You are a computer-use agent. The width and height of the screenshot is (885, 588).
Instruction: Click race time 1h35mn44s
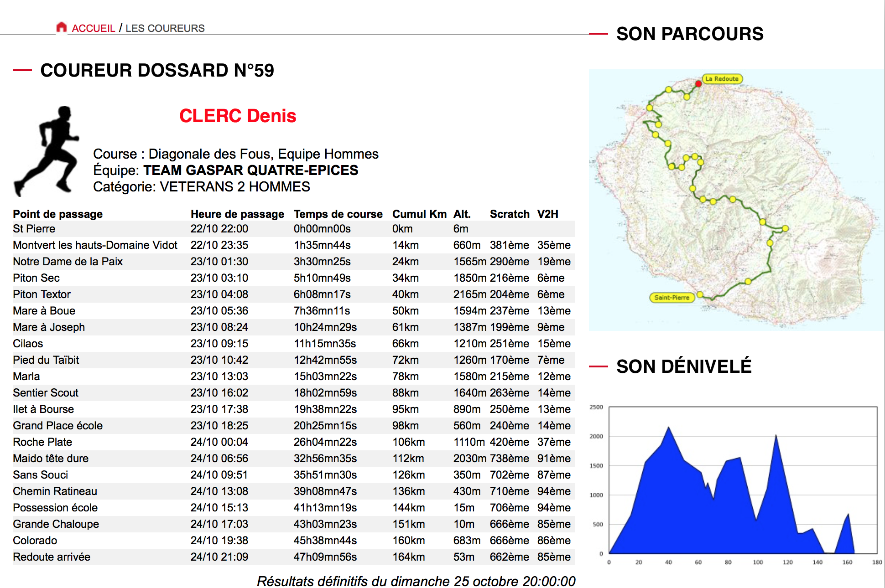click(322, 245)
